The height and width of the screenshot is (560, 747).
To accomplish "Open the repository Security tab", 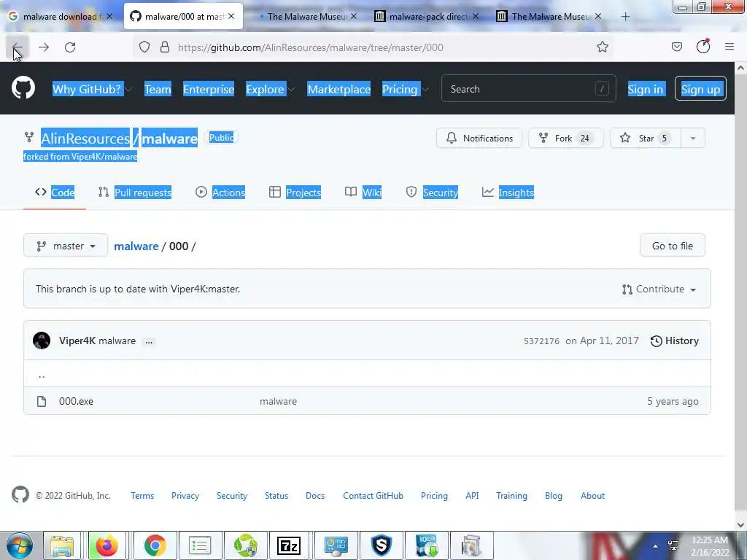I will [432, 192].
